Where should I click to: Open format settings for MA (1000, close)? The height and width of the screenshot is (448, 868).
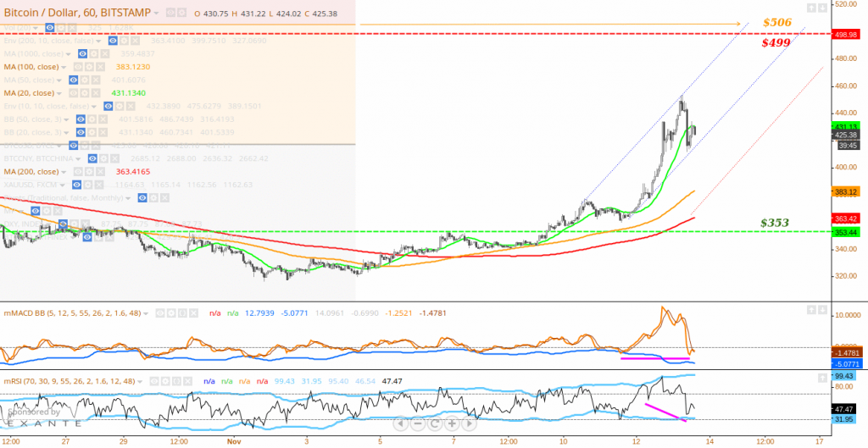(x=93, y=53)
